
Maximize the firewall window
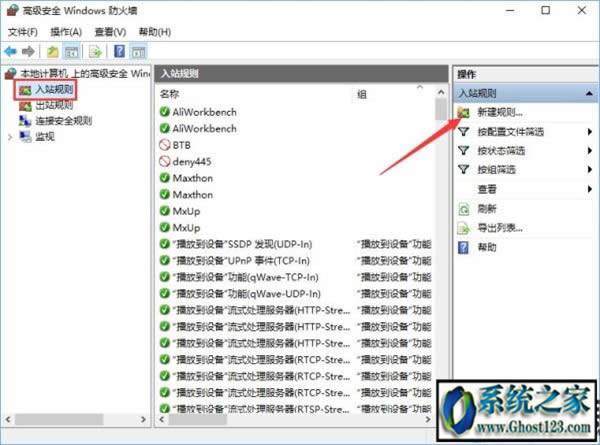click(546, 10)
